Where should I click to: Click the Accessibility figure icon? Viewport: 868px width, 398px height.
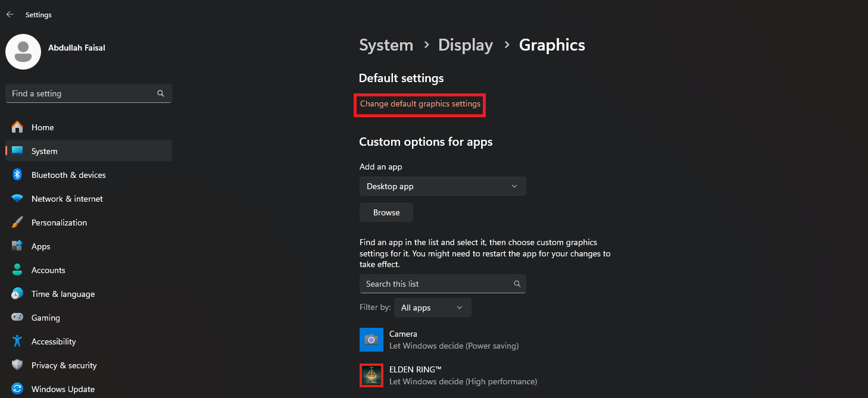[x=17, y=341]
